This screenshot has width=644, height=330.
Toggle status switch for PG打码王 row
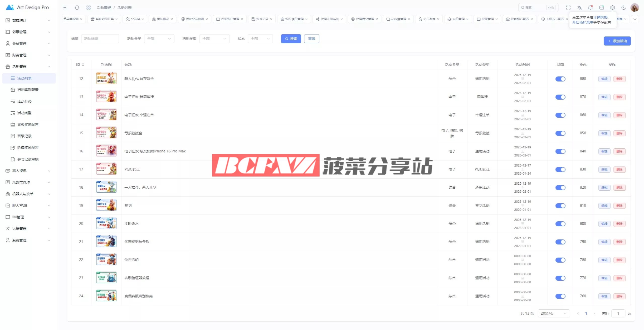coord(560,170)
